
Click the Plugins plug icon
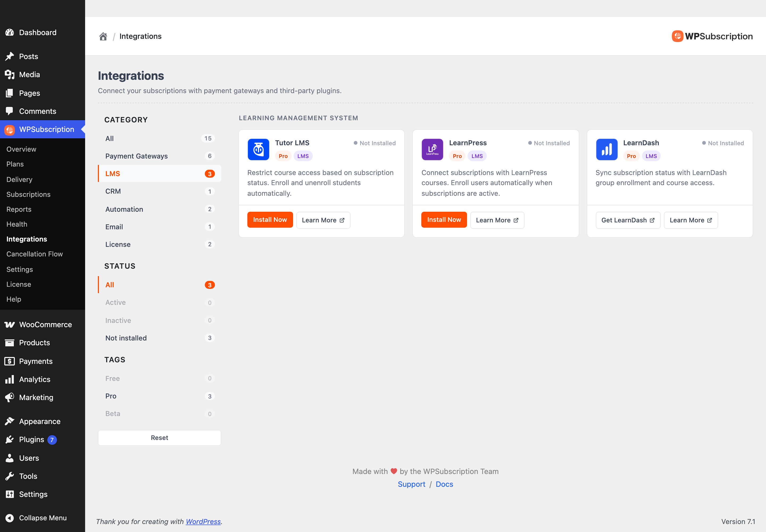(x=10, y=440)
